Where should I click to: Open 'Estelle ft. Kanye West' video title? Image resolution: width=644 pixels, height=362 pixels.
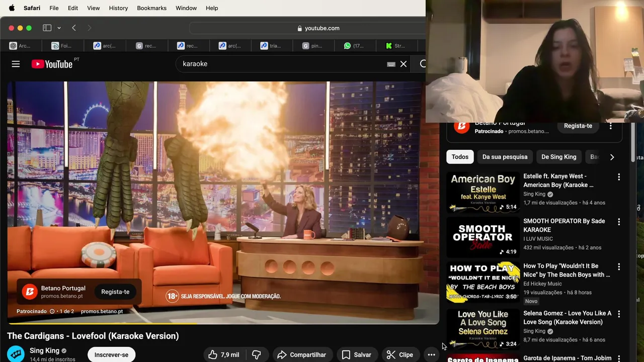tap(558, 180)
